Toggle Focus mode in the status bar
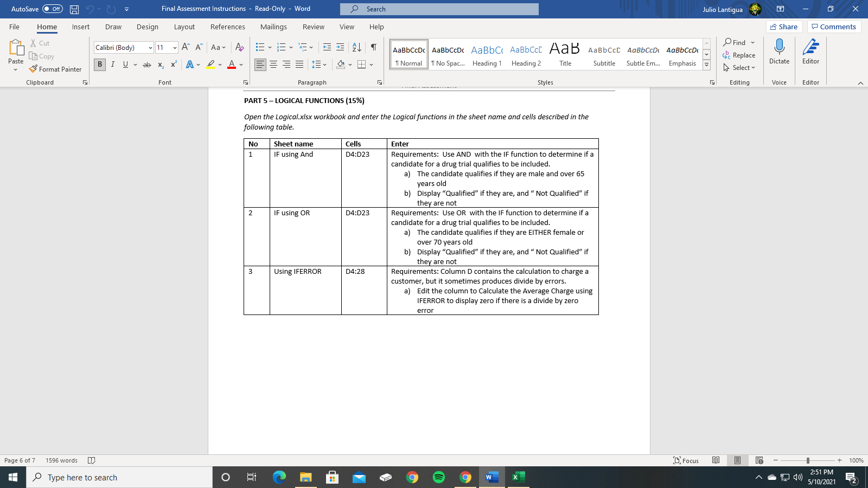 (x=686, y=460)
